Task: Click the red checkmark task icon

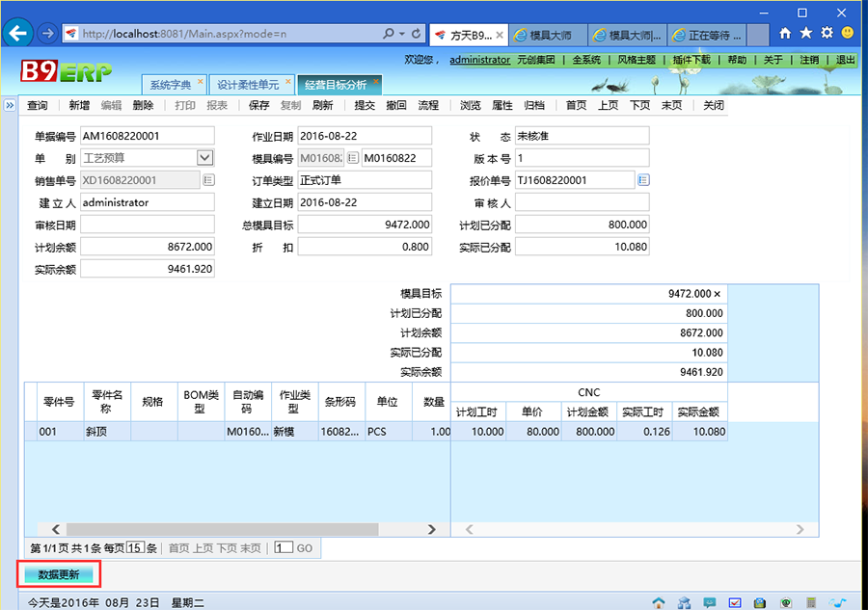Action: [x=735, y=602]
